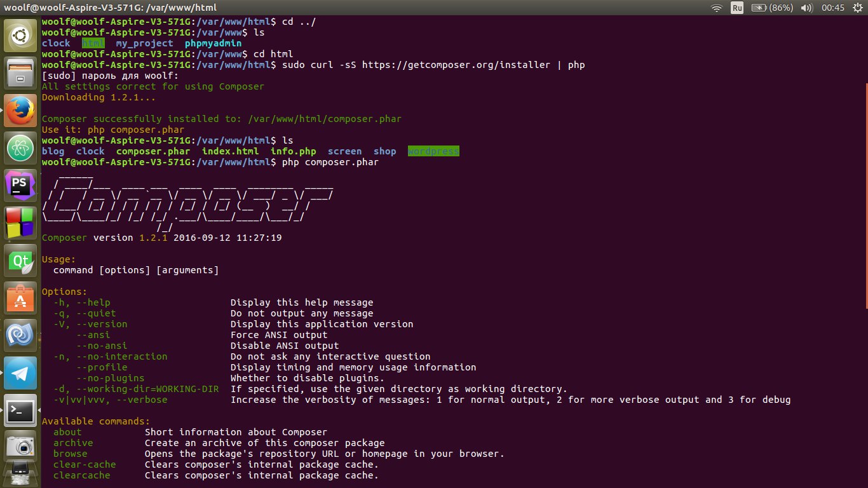Screen dimensions: 868x488
Task: Click the timestamp "2016-09-12 11:27:19"
Action: point(227,238)
